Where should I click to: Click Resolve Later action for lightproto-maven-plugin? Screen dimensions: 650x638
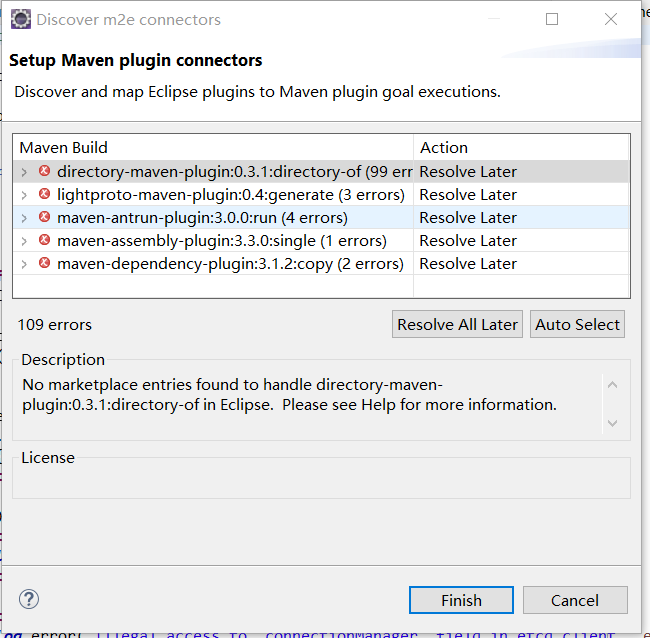click(468, 195)
